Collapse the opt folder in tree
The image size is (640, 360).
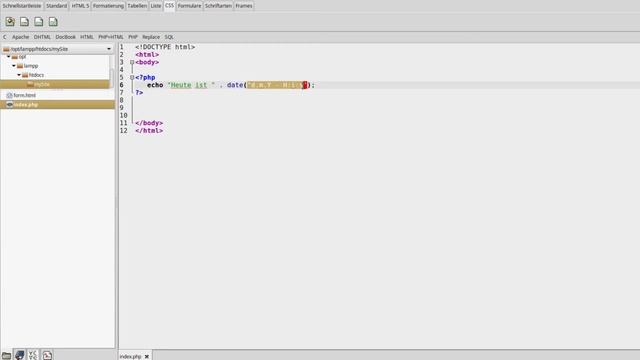pyautogui.click(x=9, y=57)
